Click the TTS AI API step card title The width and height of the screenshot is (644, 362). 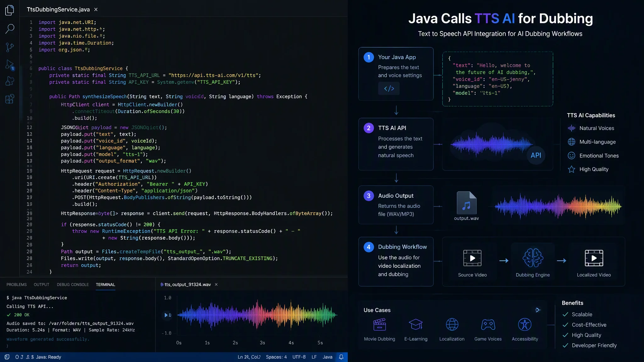(392, 128)
